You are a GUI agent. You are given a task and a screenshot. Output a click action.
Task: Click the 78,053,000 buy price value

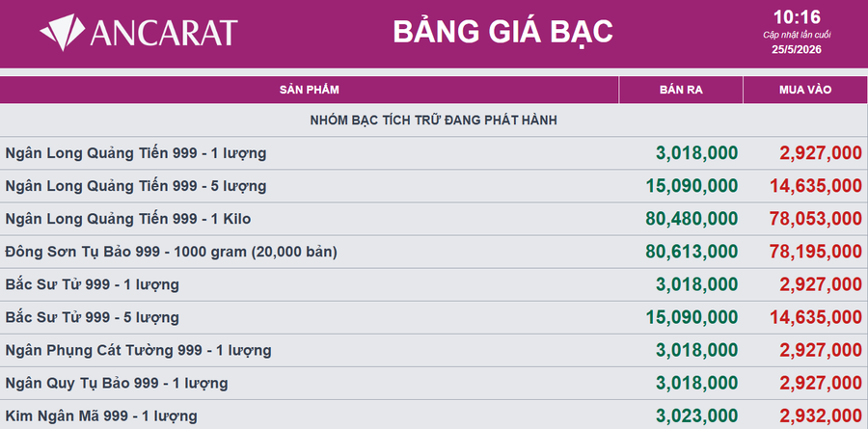pyautogui.click(x=815, y=219)
